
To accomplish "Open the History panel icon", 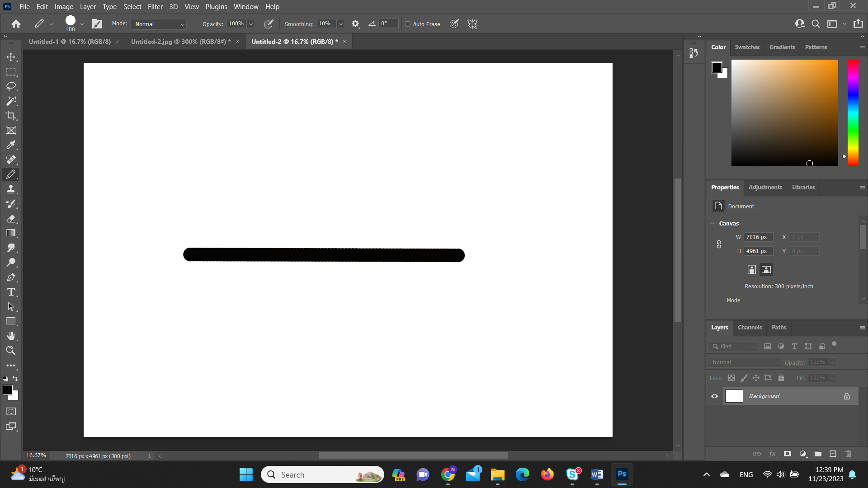I will pyautogui.click(x=694, y=53).
